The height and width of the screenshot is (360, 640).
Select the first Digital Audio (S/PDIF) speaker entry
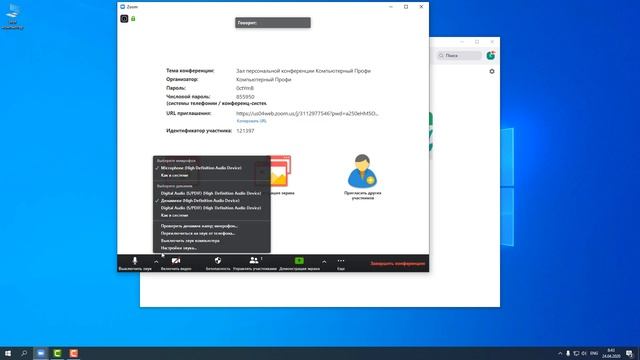tap(212, 193)
